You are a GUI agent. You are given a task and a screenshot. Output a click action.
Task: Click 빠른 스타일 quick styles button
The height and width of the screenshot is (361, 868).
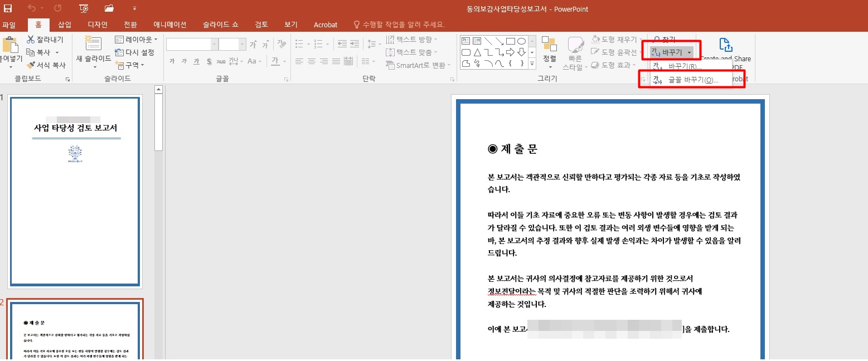pos(575,54)
